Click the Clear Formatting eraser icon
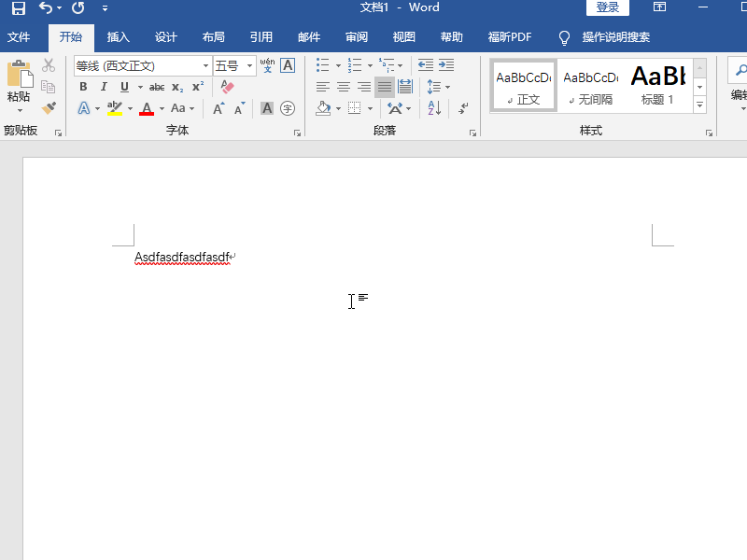The width and height of the screenshot is (747, 560). point(228,87)
